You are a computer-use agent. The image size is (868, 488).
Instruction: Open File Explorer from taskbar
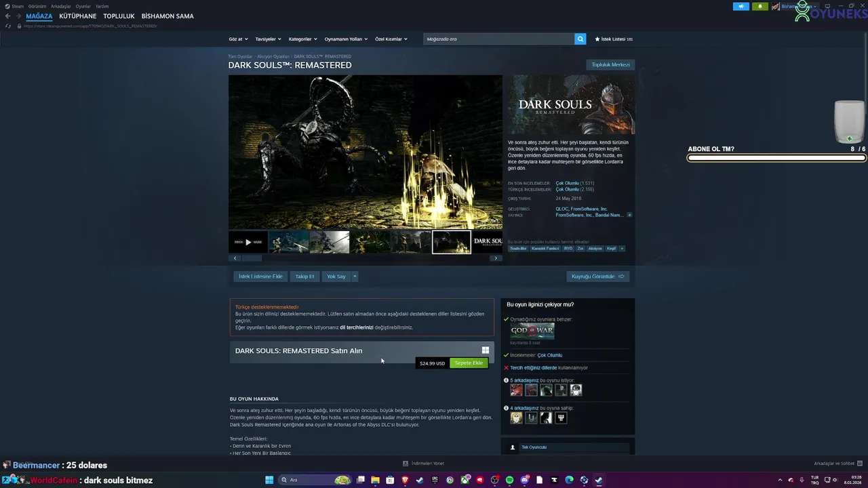375,480
